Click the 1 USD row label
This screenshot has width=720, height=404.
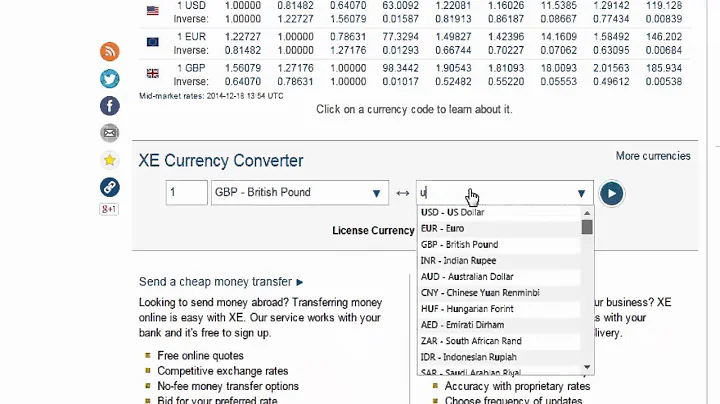coord(191,6)
